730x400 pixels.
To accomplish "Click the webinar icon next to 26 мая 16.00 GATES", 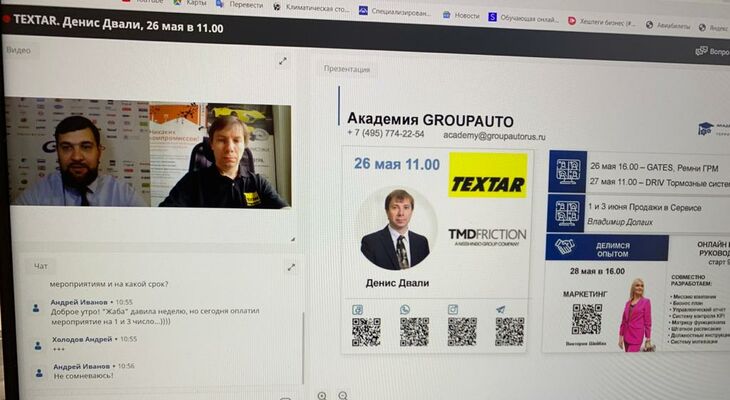I will coord(568,171).
